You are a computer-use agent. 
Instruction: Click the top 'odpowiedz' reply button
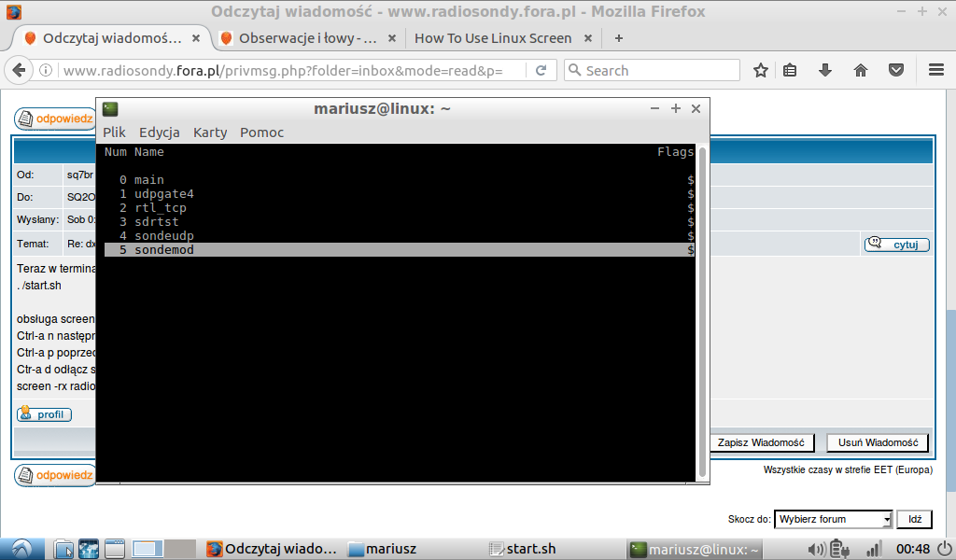tap(55, 119)
